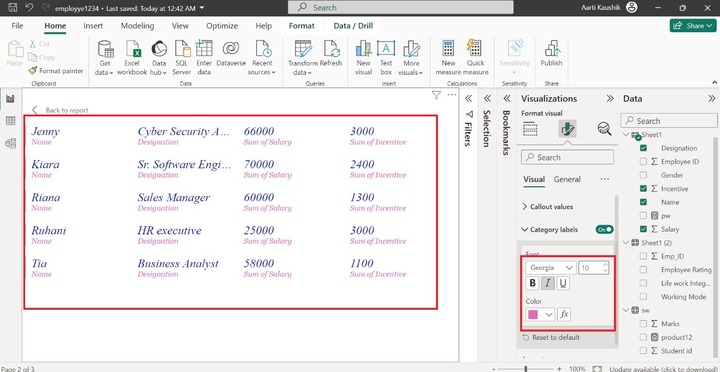
Task: Uncheck the Incentive field
Action: [x=643, y=189]
